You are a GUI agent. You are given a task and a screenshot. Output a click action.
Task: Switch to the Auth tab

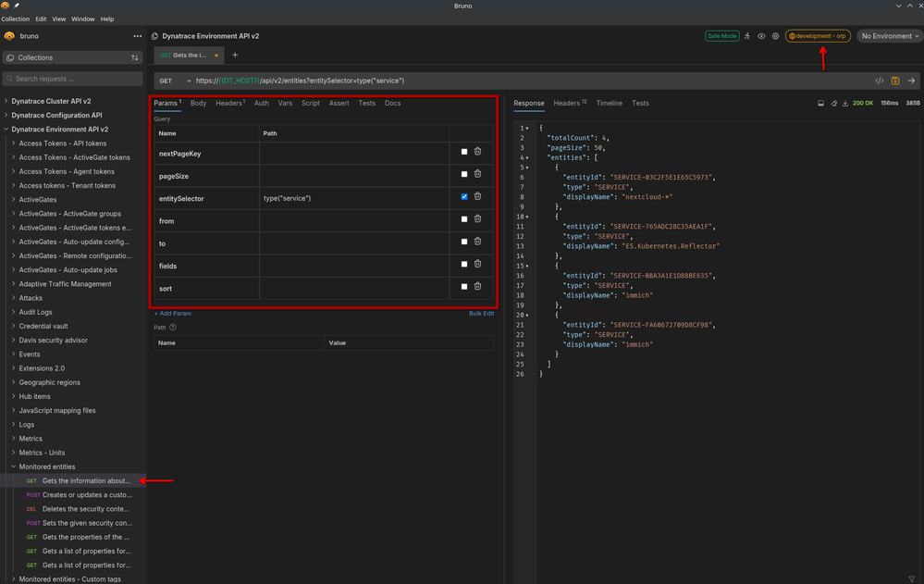(261, 104)
